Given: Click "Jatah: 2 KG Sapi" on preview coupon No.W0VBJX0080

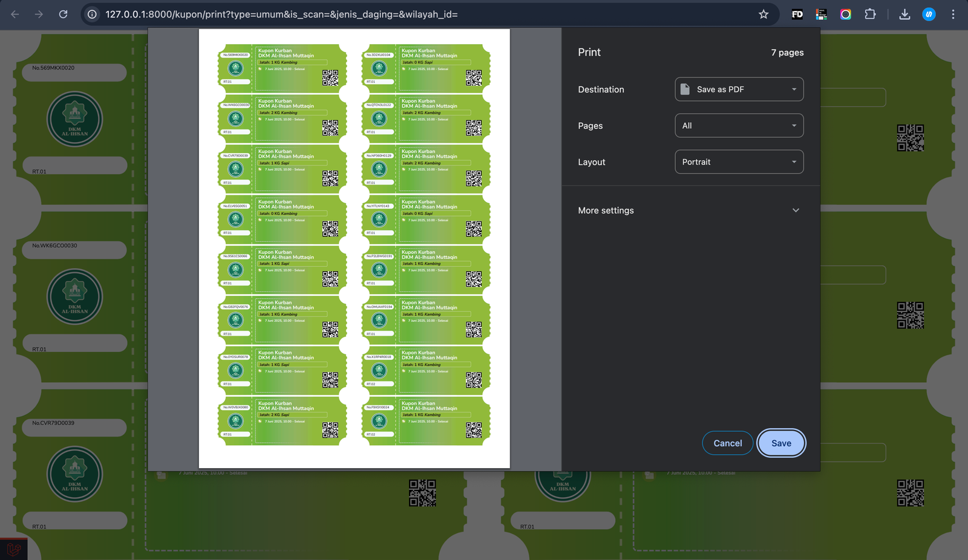Looking at the screenshot, I should (274, 415).
